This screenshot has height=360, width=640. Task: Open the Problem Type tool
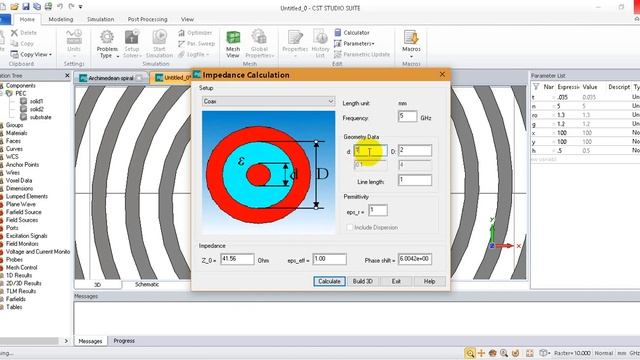click(107, 44)
